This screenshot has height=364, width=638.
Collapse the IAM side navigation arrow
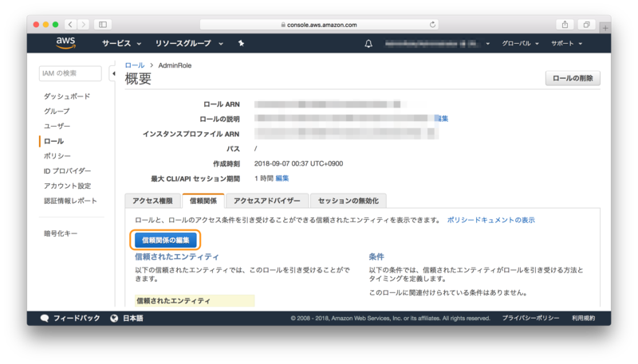[113, 73]
